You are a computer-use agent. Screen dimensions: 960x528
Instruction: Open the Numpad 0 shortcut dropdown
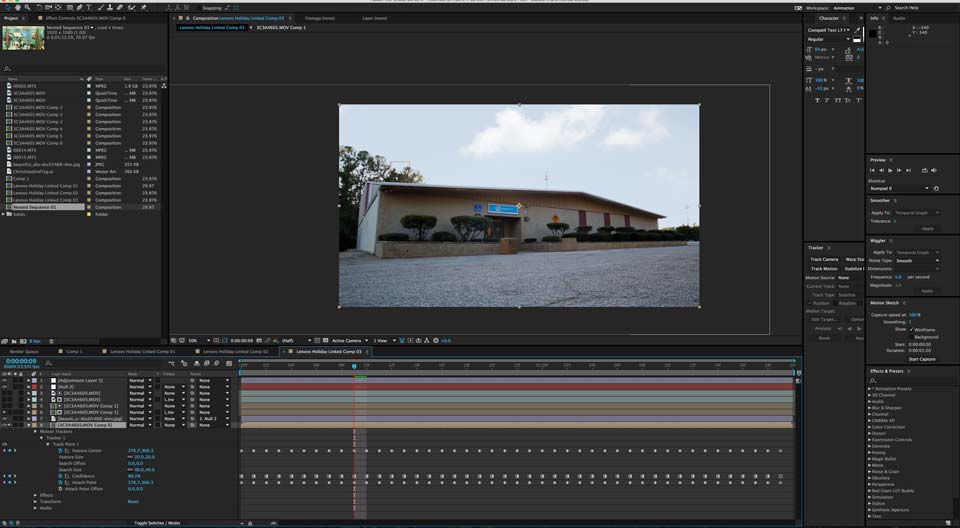(x=899, y=188)
